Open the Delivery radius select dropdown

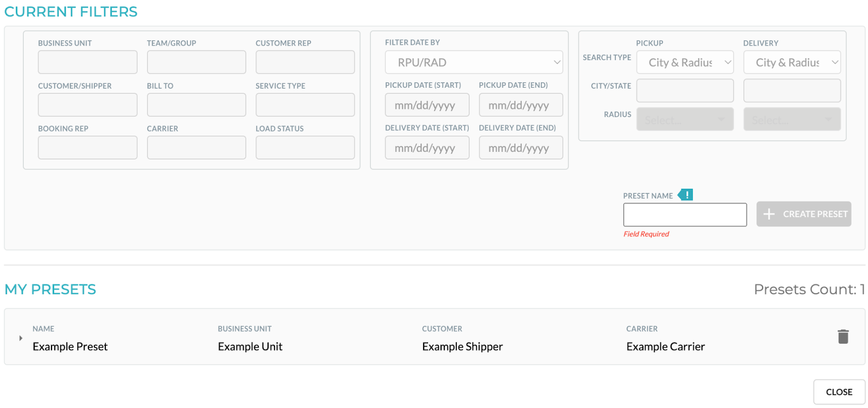point(792,119)
